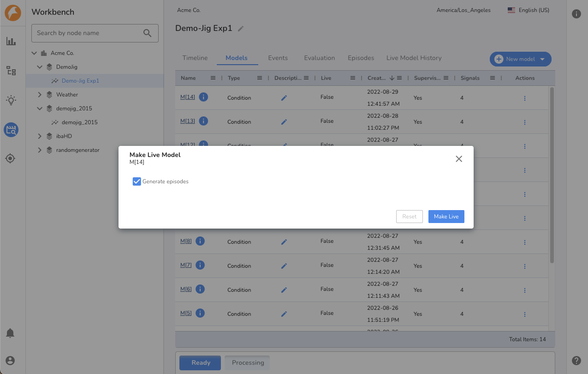The height and width of the screenshot is (374, 588).
Task: Sort by the Created column arrow
Action: [x=392, y=78]
